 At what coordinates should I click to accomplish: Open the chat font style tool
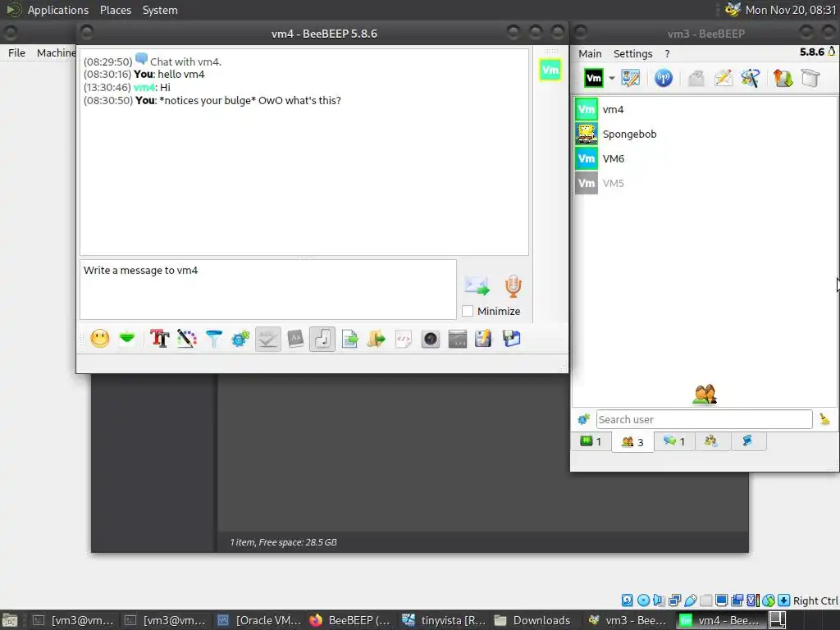[x=160, y=339]
